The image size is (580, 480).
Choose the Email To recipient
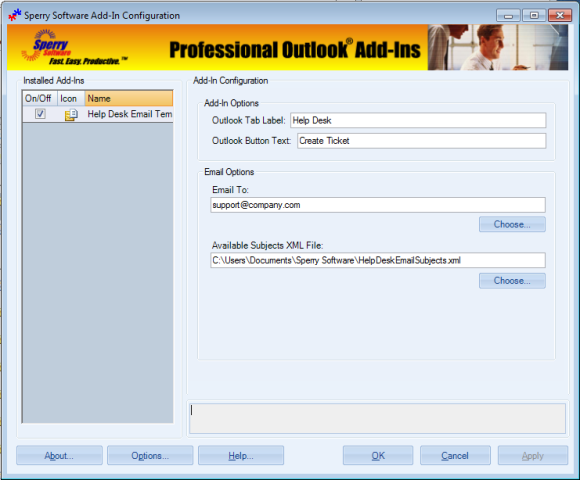[x=512, y=224]
